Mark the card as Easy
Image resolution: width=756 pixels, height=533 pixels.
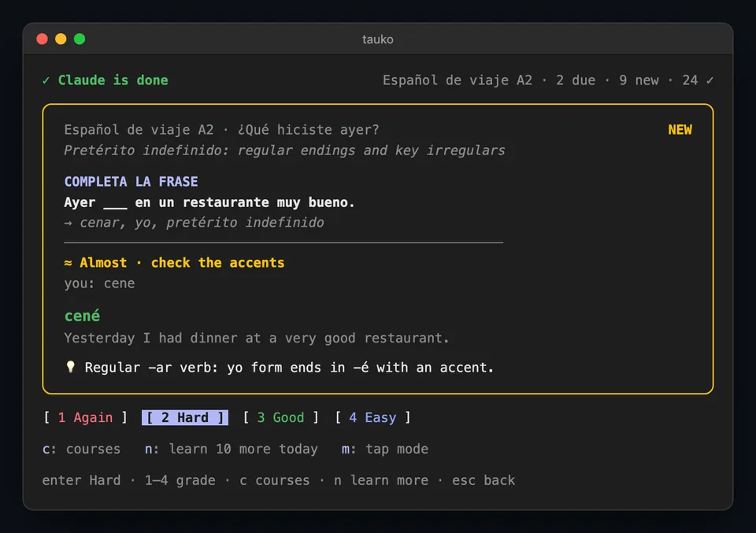click(372, 417)
